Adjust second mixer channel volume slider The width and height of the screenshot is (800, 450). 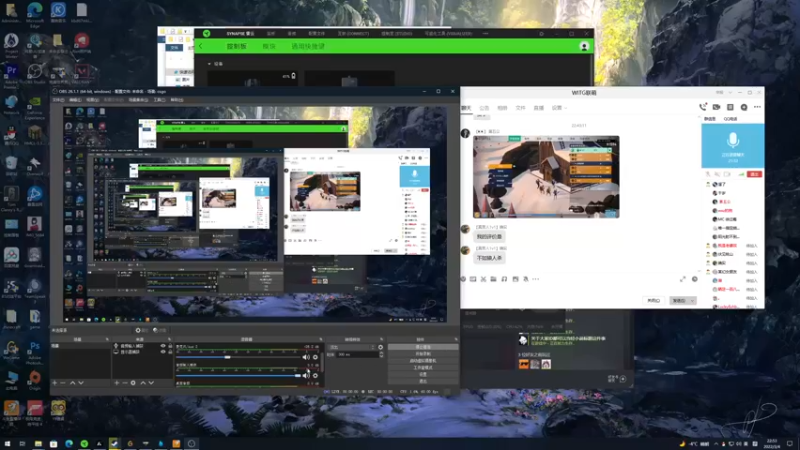238,376
